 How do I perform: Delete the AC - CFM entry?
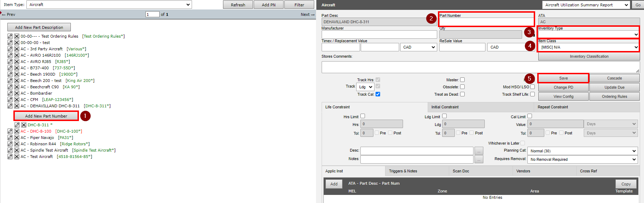pos(17,100)
